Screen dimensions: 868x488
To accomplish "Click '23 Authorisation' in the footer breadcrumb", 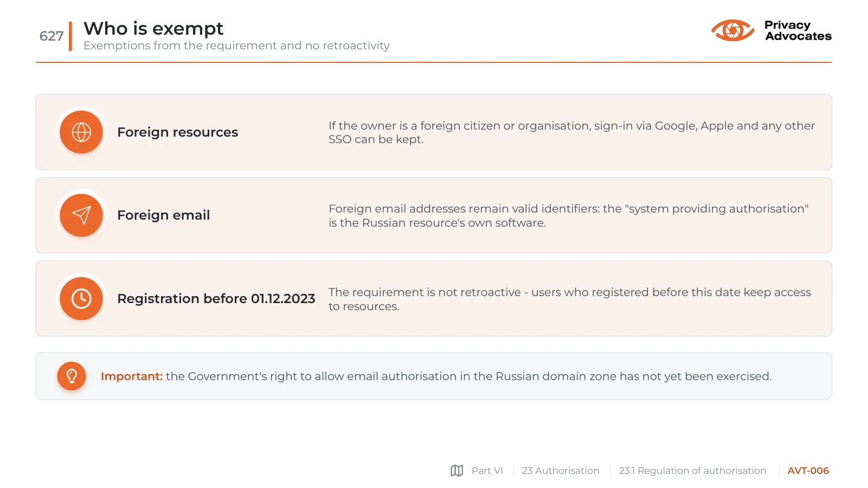I will (561, 471).
